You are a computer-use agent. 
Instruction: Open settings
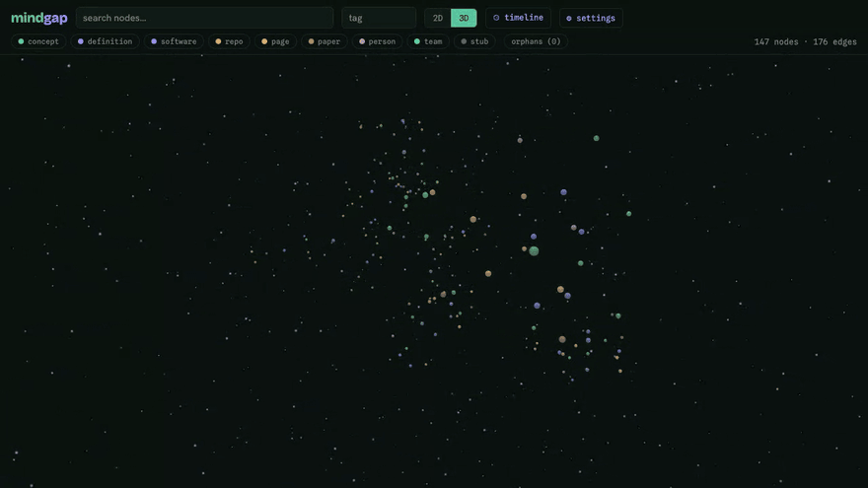tap(591, 18)
